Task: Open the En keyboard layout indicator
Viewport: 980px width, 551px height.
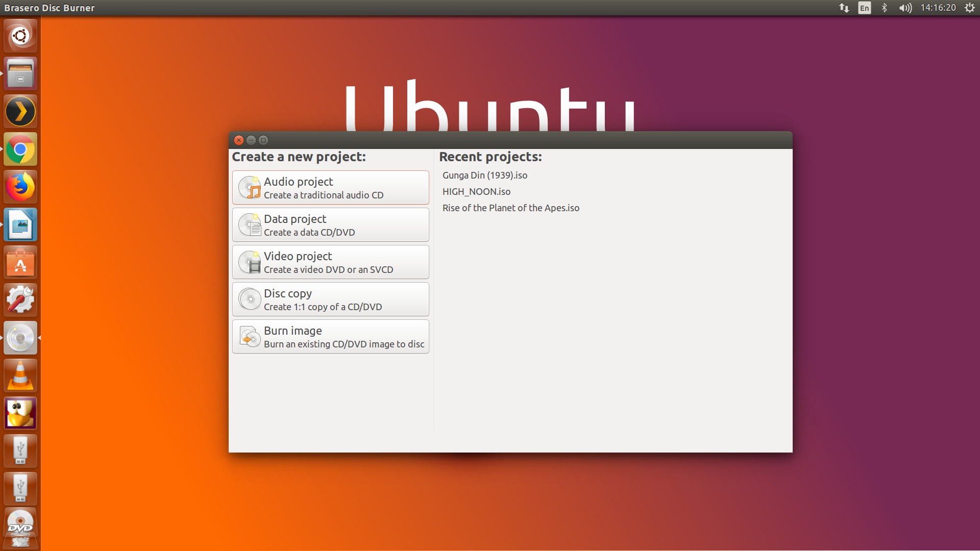Action: tap(865, 8)
